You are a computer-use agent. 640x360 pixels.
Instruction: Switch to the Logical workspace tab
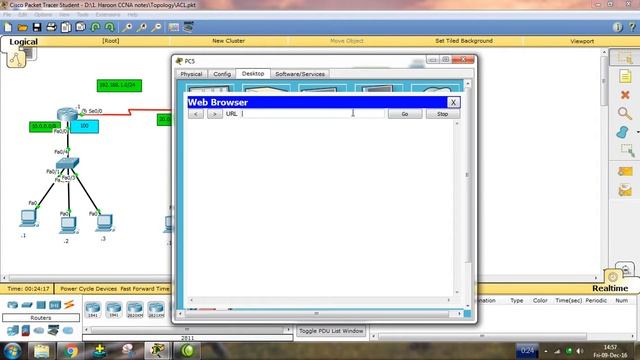[x=23, y=42]
